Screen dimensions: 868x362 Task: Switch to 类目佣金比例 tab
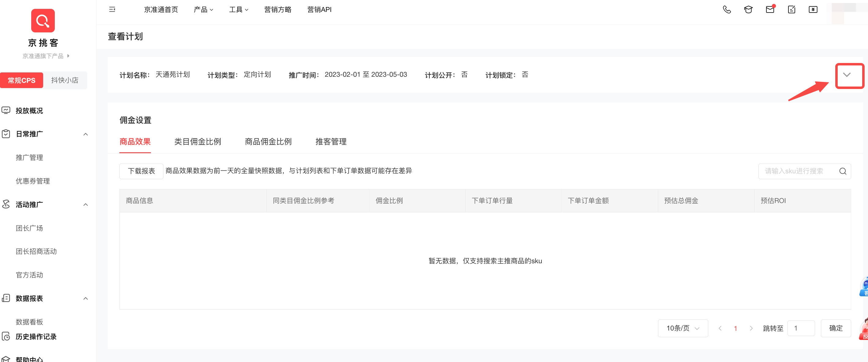click(x=197, y=142)
